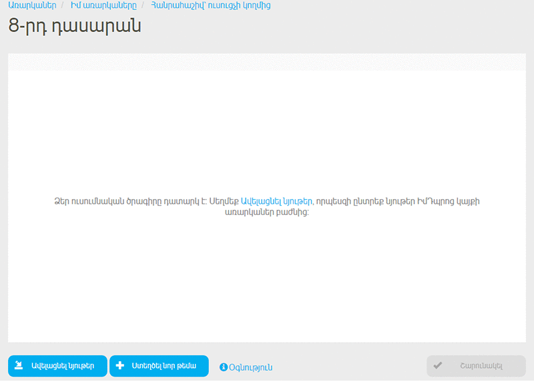Image resolution: width=534 pixels, height=392 pixels.
Task: Go to Իմ առարկաները breadcrumb
Action: click(103, 5)
